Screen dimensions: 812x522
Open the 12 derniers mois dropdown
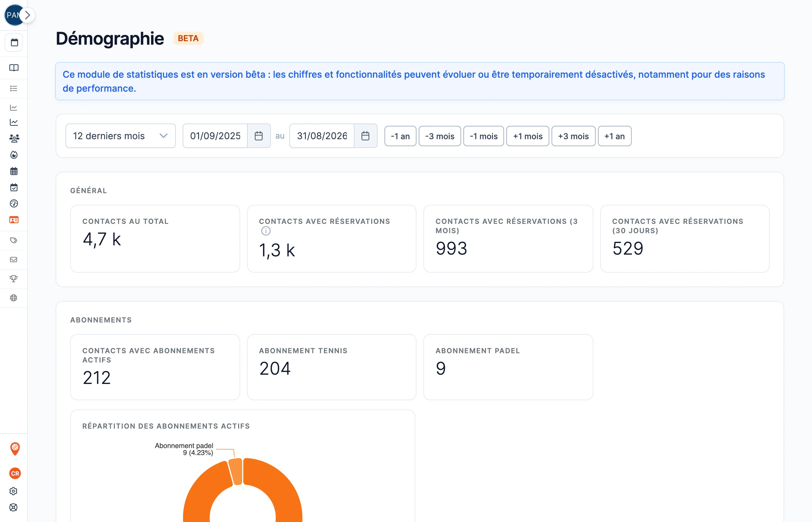point(121,136)
